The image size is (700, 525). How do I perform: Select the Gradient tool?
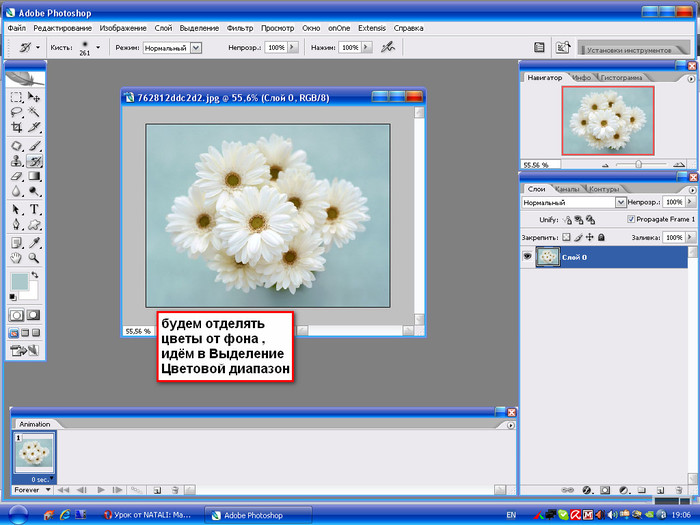tap(34, 176)
